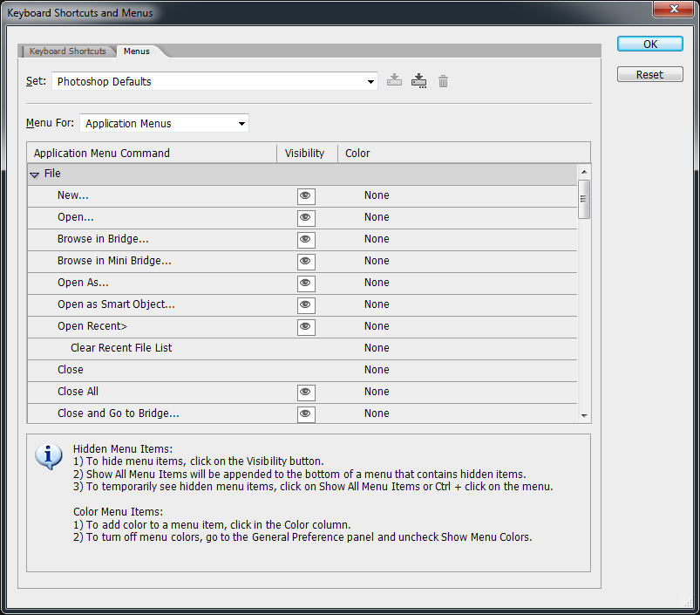This screenshot has width=700, height=615.
Task: Click the Delete set trash icon
Action: pyautogui.click(x=443, y=81)
